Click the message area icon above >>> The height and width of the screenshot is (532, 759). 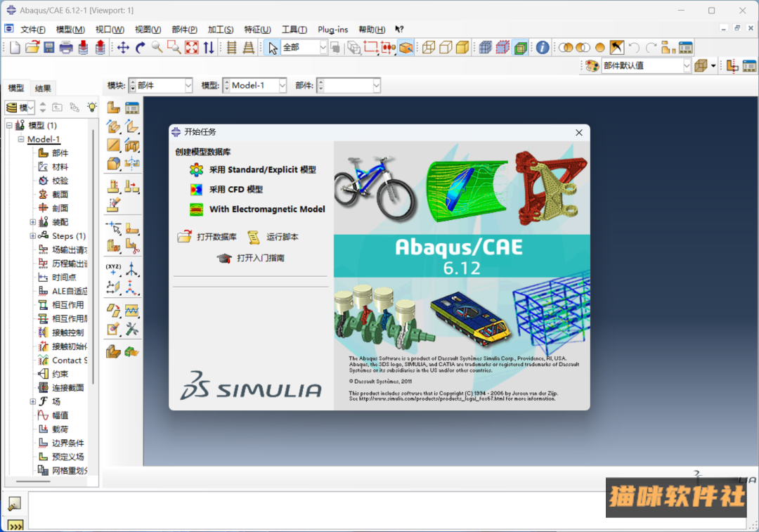tap(15, 503)
